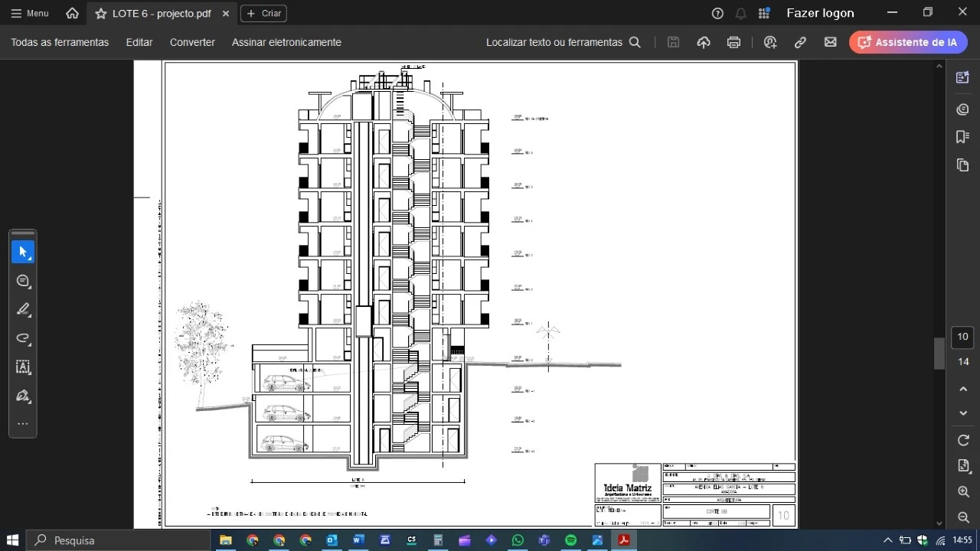Go to next page arrow
This screenshot has height=551, width=980.
click(963, 413)
